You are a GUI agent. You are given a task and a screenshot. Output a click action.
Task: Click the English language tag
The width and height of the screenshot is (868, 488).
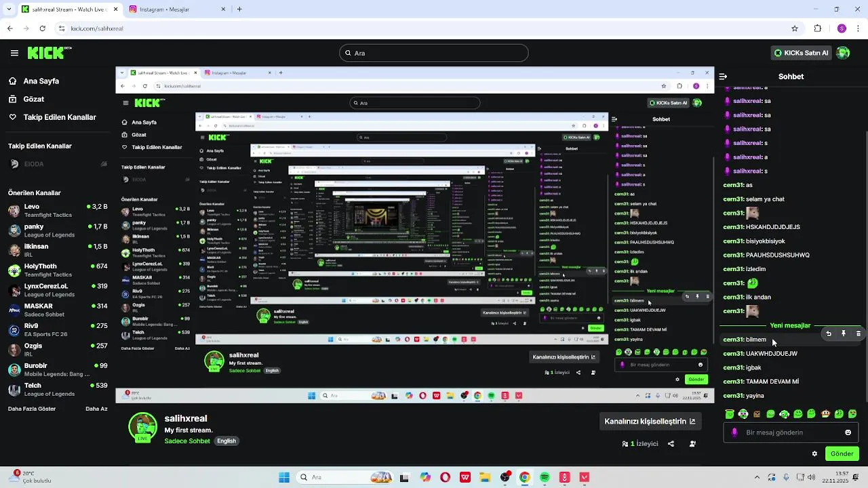tap(226, 441)
